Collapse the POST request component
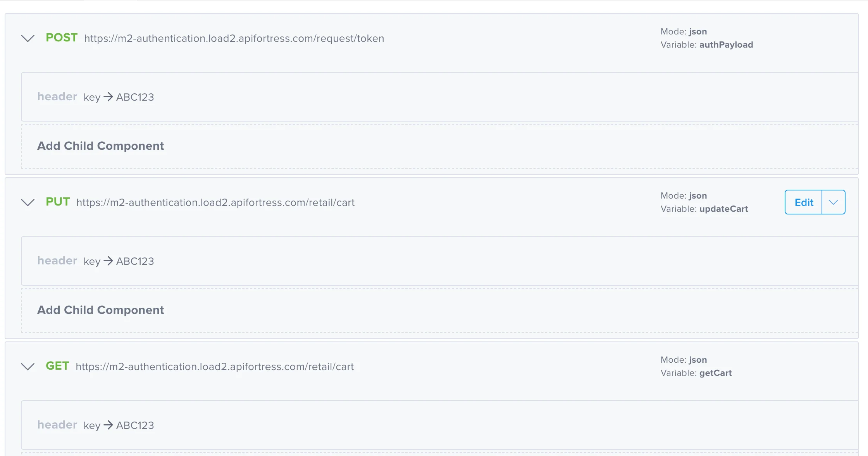868x456 pixels. coord(28,38)
